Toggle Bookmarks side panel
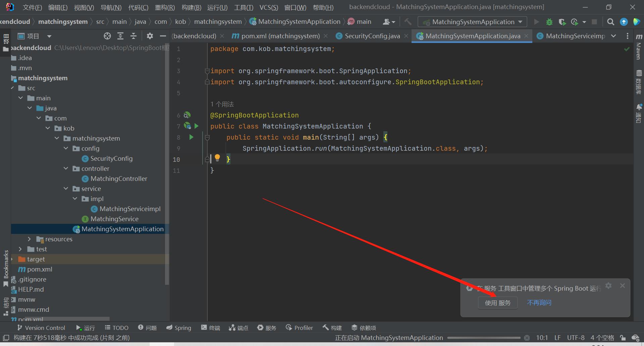Image resolution: width=644 pixels, height=346 pixels. click(x=6, y=268)
